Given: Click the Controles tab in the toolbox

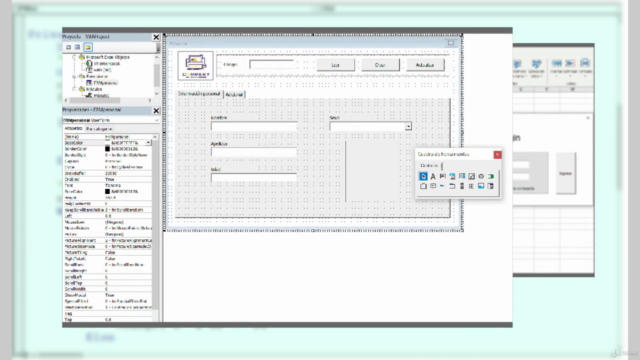Looking at the screenshot, I should pyautogui.click(x=429, y=166).
